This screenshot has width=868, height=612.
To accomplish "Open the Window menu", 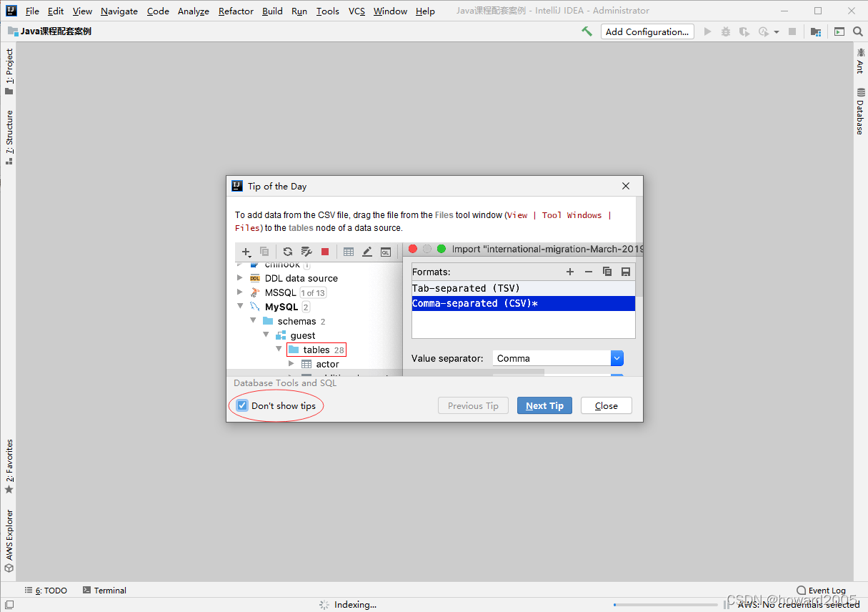I will 390,11.
